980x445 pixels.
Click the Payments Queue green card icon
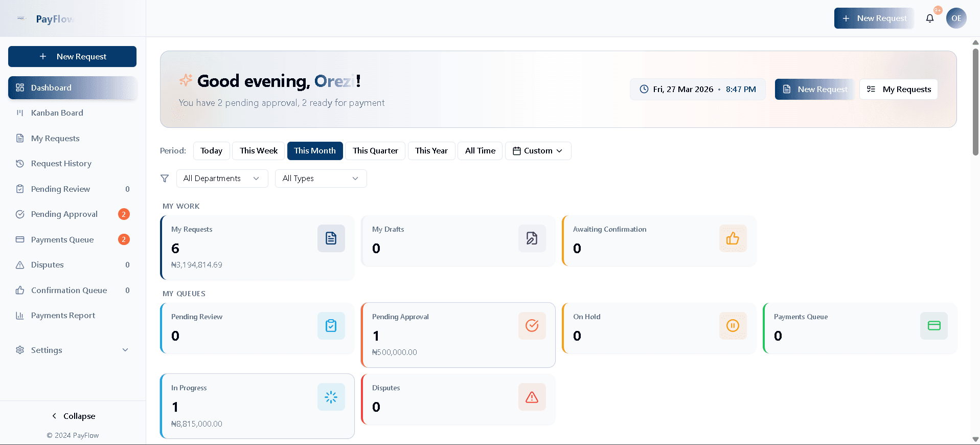pyautogui.click(x=934, y=326)
